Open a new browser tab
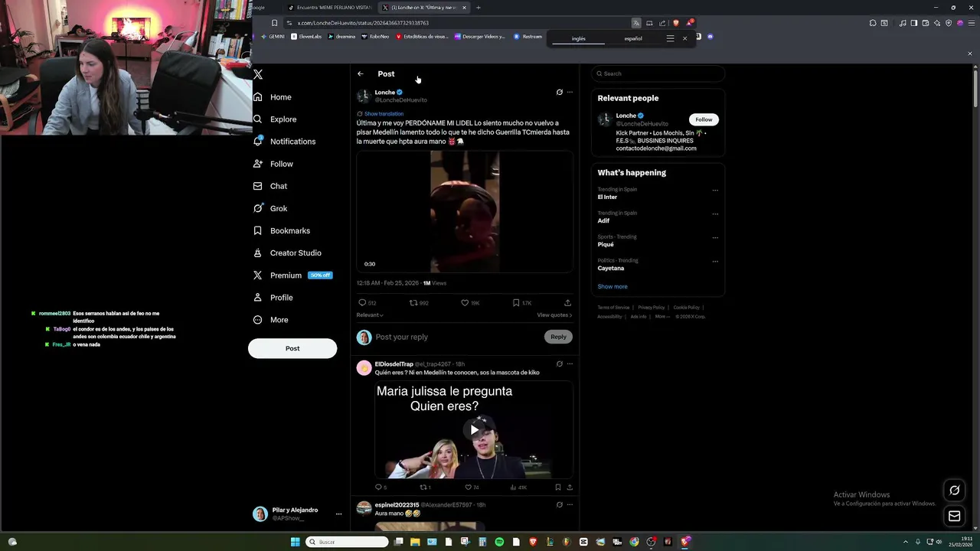This screenshot has width=980, height=551. pyautogui.click(x=479, y=8)
